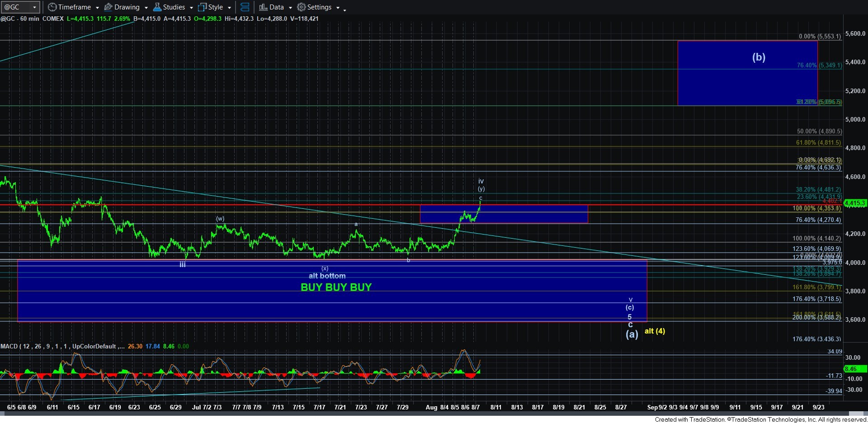Click the Settings gear icon
Viewport: 868px width, 423px height.
[x=301, y=7]
